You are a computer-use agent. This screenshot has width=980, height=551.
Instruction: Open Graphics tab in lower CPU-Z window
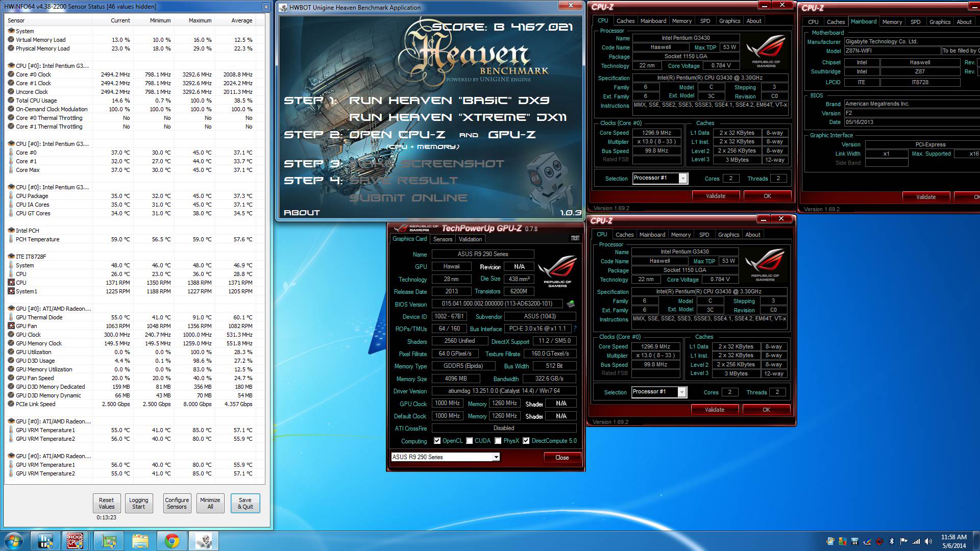pos(728,235)
